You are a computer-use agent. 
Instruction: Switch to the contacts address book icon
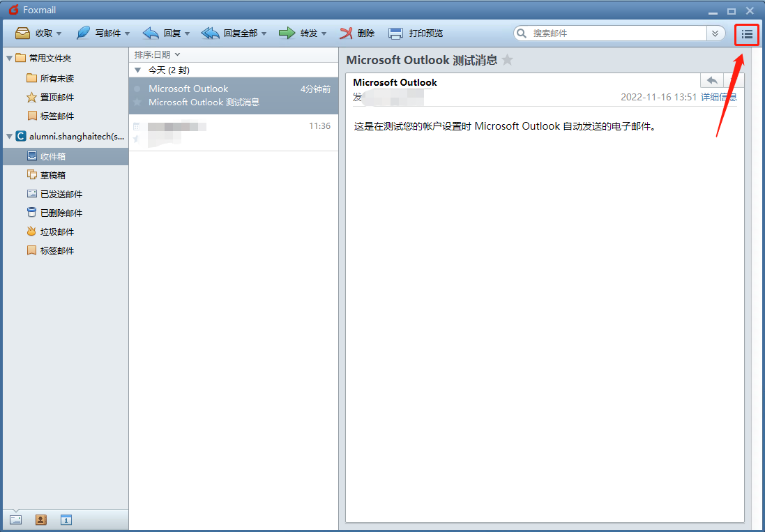coord(41,520)
